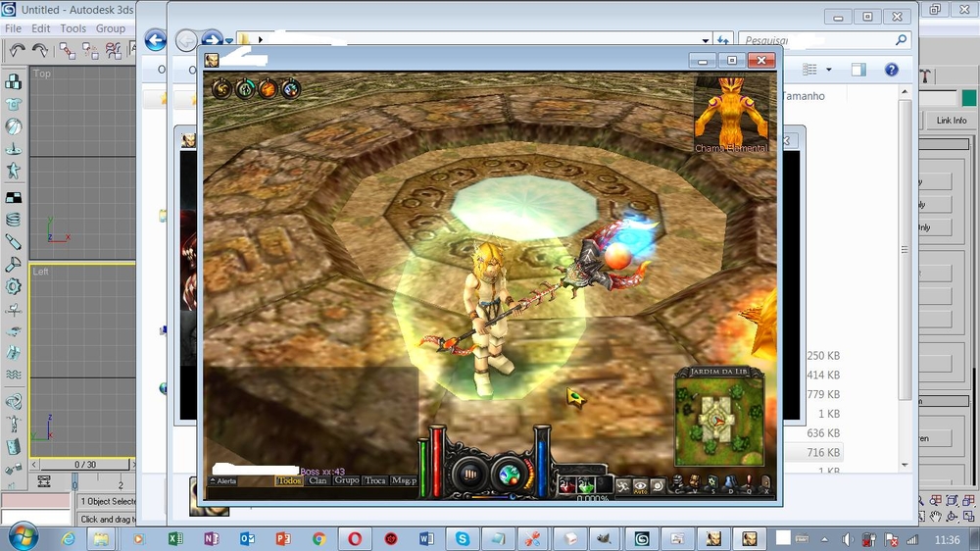Screen dimensions: 980x551
Task: Open the File menu in 3ds Max
Action: tap(13, 28)
